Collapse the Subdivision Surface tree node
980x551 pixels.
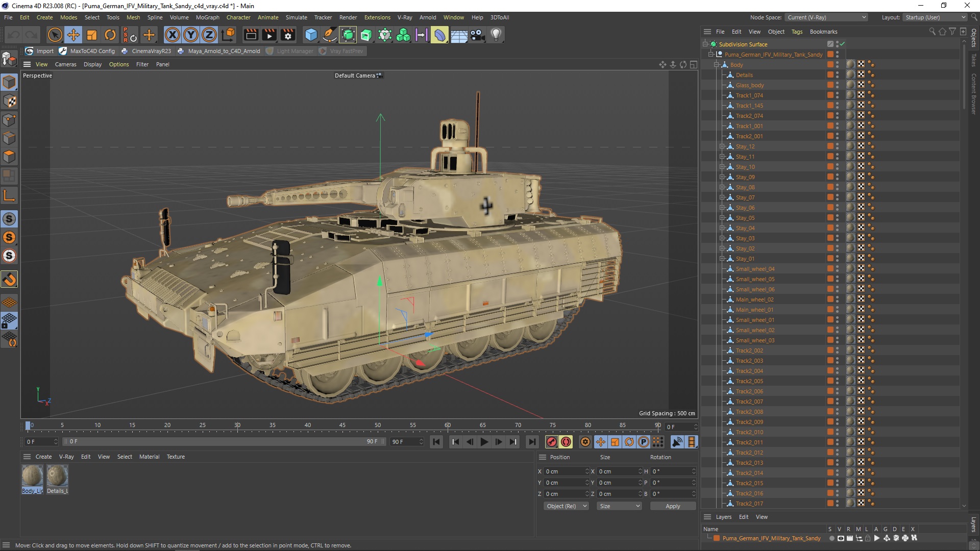pos(705,44)
